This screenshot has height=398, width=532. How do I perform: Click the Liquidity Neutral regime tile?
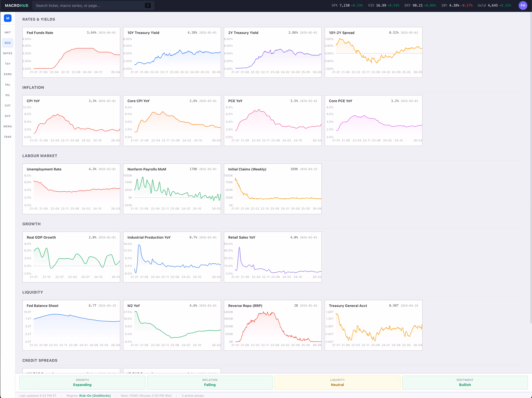[x=337, y=382]
